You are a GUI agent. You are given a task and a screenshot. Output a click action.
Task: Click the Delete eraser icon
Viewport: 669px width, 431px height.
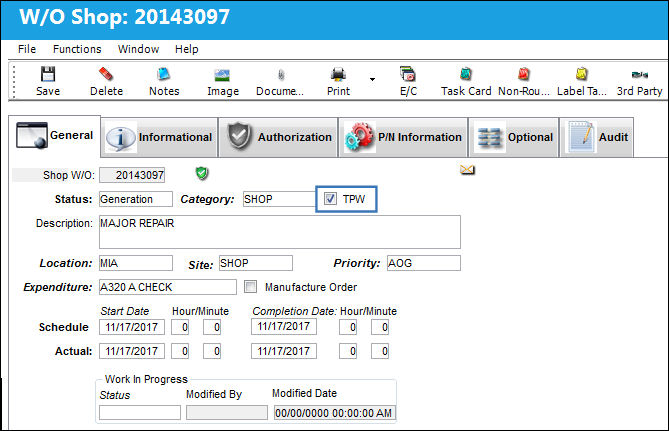coord(106,74)
